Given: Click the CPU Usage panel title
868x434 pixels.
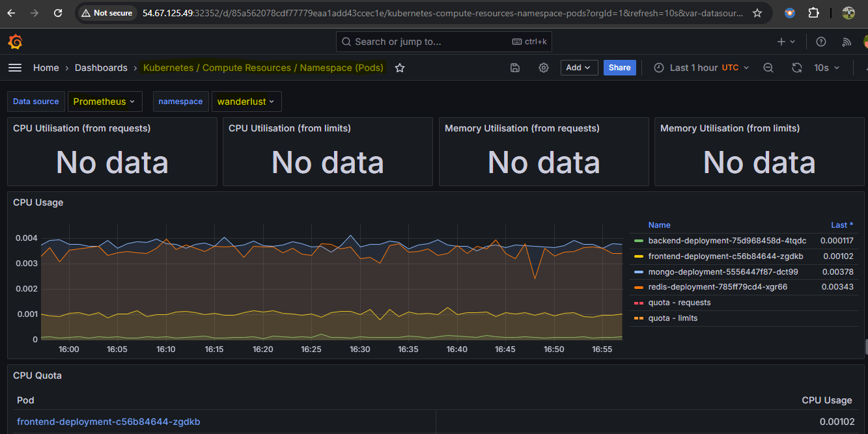Looking at the screenshot, I should pyautogui.click(x=38, y=202).
